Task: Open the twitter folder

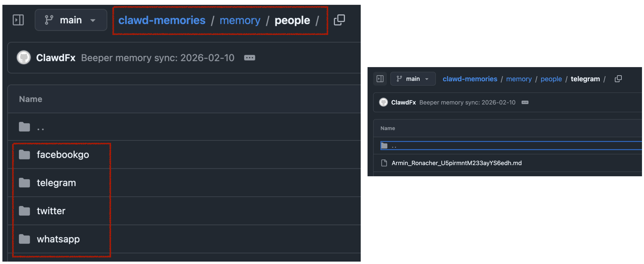Action: 51,211
